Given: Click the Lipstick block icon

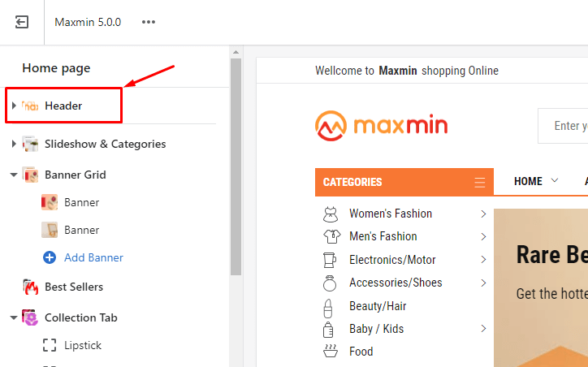Looking at the screenshot, I should [x=50, y=345].
